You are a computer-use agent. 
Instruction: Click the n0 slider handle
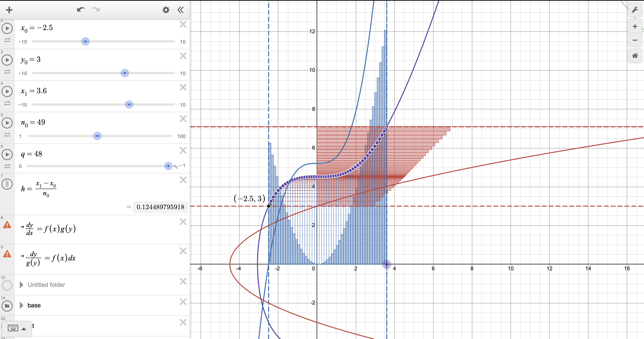click(x=97, y=136)
